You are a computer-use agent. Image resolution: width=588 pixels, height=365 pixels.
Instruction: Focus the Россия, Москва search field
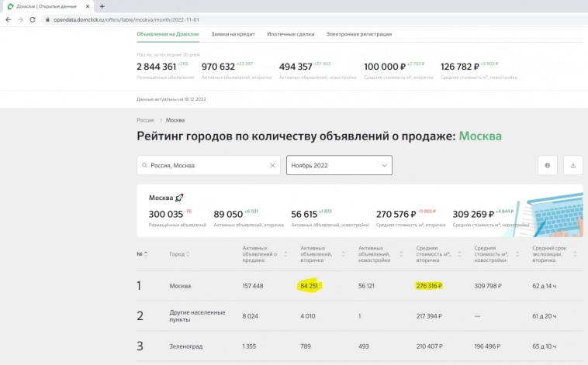pos(208,165)
